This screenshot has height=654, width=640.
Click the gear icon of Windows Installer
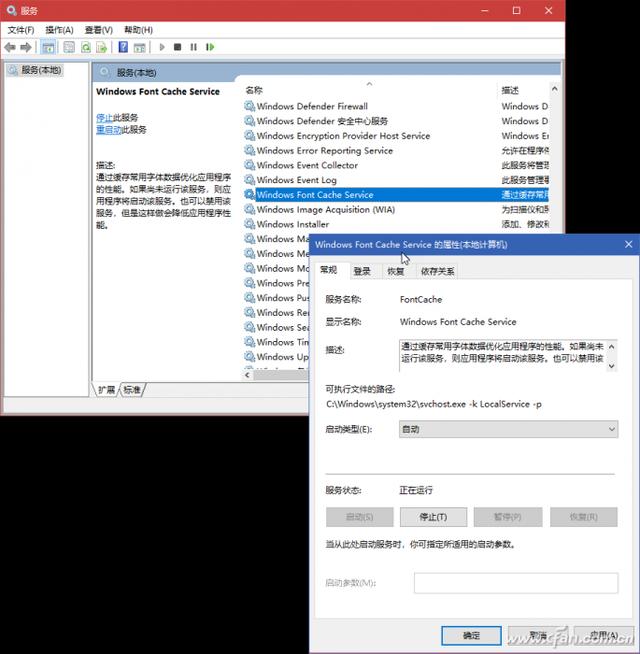(x=249, y=224)
